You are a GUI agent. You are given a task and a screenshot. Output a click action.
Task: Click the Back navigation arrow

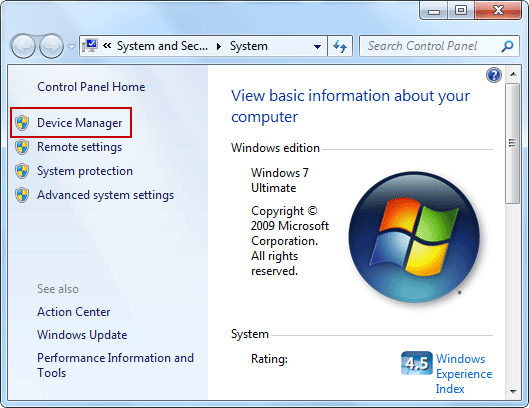click(23, 46)
